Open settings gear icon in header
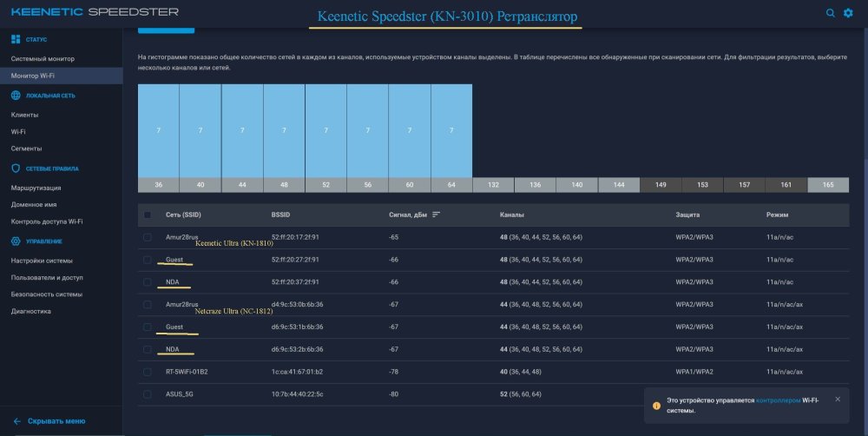Screen dimensions: 868x436 [x=848, y=12]
